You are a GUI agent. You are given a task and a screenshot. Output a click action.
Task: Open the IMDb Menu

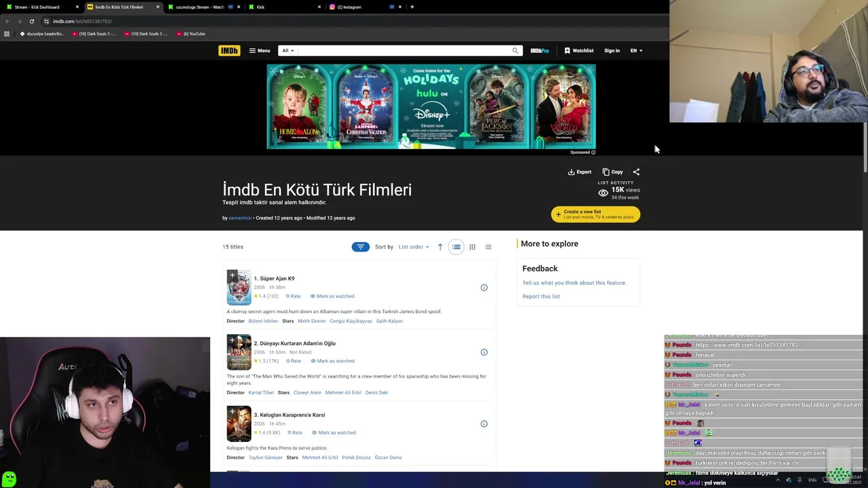tap(259, 50)
